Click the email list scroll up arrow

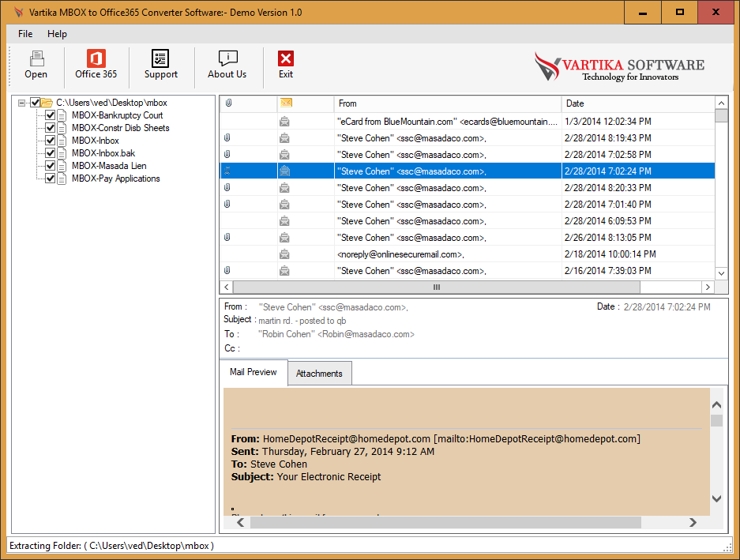721,103
